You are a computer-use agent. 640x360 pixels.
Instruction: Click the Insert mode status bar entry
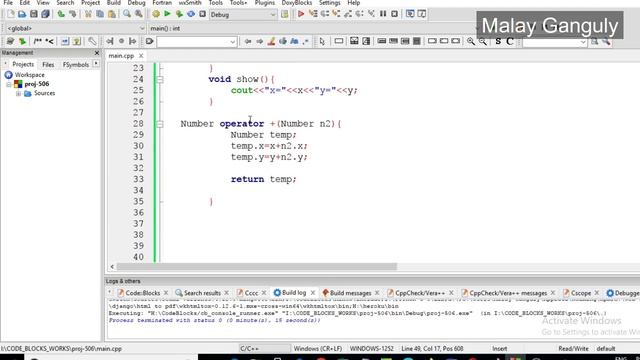click(x=500, y=349)
